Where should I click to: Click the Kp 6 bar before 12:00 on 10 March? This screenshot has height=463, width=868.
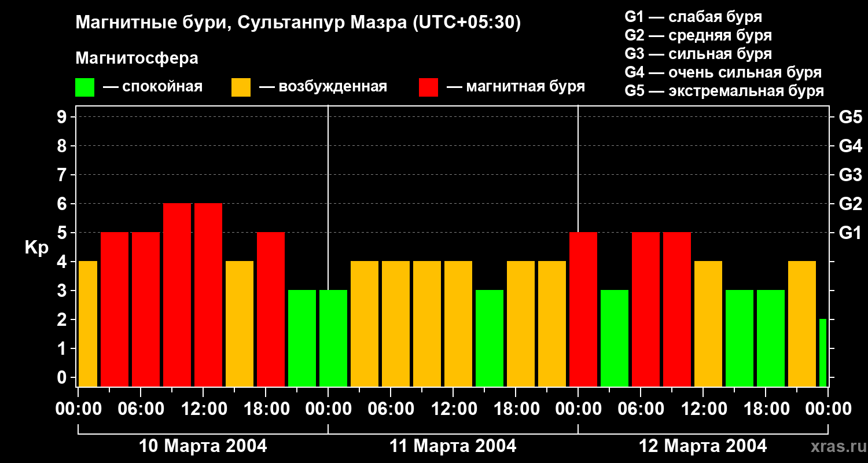pyautogui.click(x=177, y=295)
